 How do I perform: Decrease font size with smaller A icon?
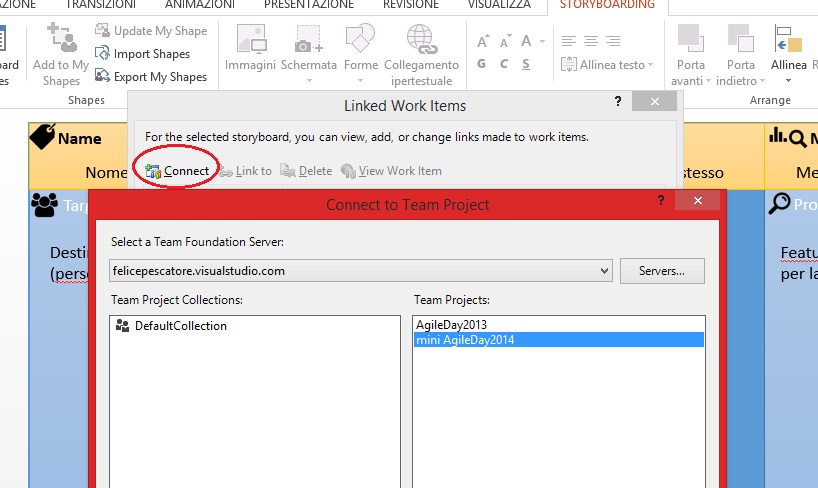(x=505, y=41)
